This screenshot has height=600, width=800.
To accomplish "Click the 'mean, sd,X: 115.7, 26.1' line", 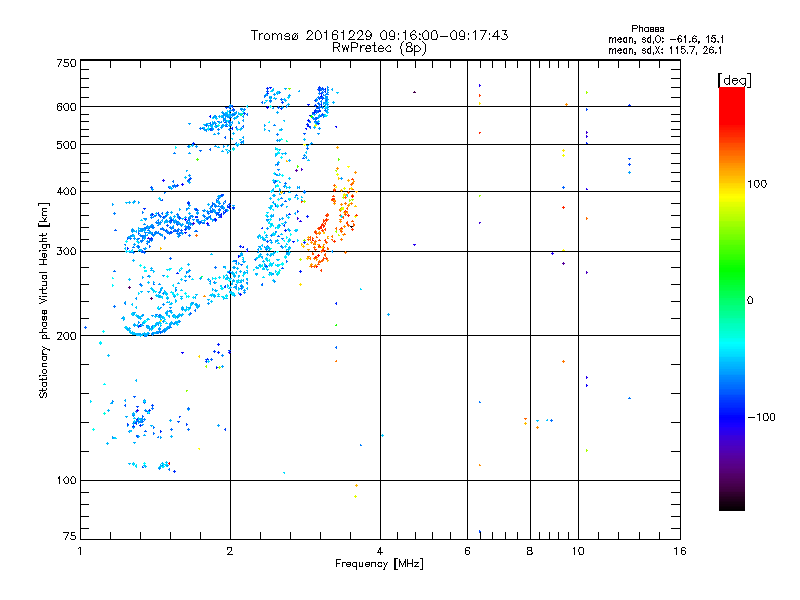I will coord(665,50).
